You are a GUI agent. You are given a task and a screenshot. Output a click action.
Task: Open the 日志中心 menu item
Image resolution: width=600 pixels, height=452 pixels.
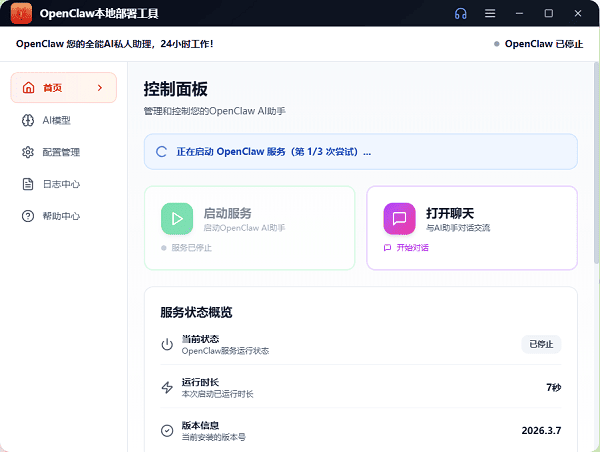tap(64, 184)
